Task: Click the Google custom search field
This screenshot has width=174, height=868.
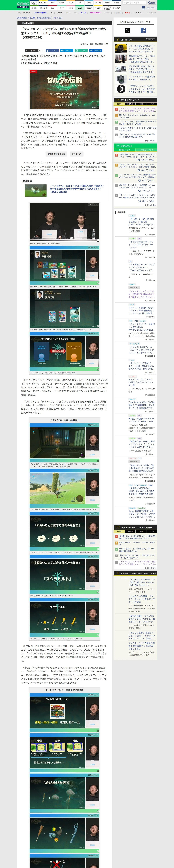Action: [x=134, y=3]
